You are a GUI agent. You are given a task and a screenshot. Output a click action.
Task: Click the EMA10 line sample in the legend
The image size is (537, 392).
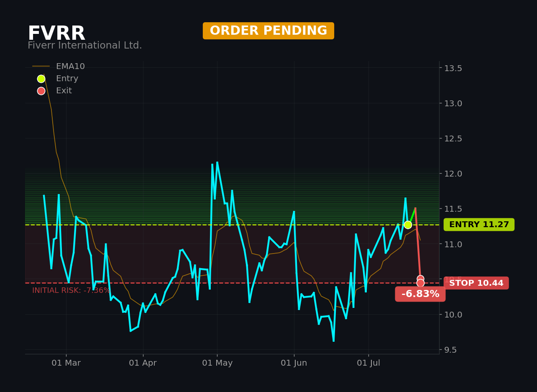pyautogui.click(x=41, y=67)
